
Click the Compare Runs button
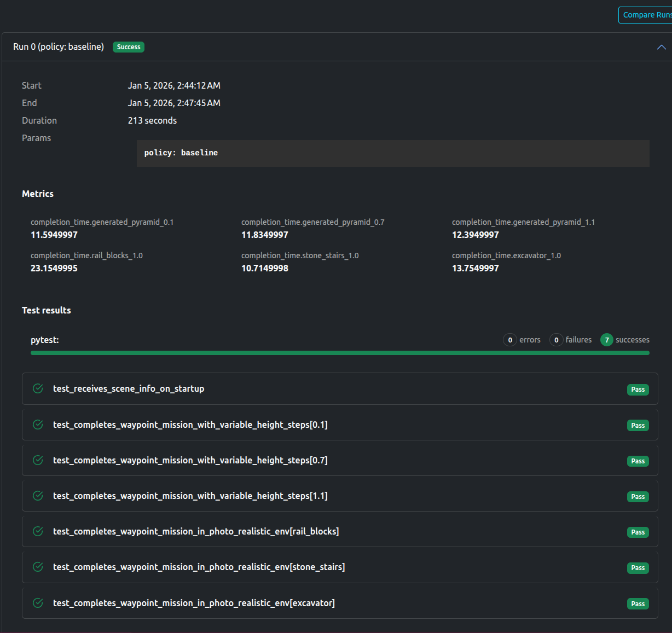646,15
